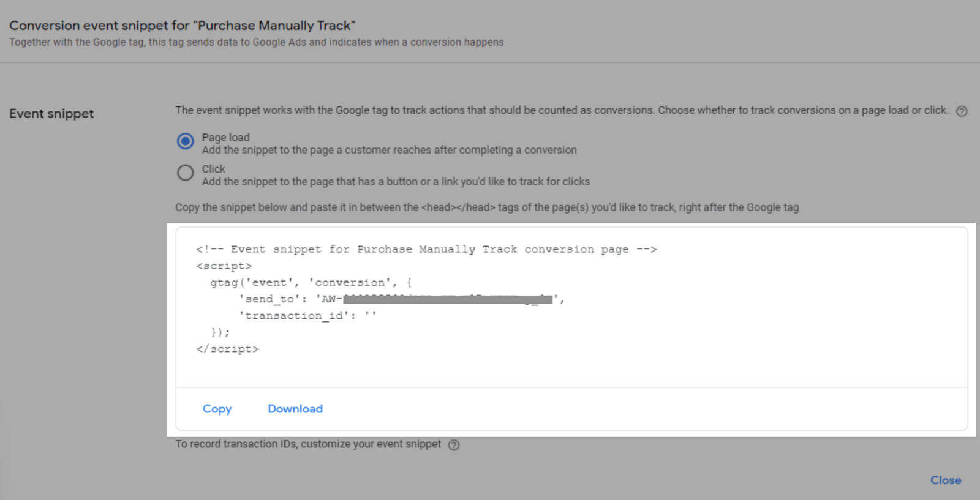Screen dimensions: 980x500
Task: Switch to the Click tracking option
Action: 185,173
